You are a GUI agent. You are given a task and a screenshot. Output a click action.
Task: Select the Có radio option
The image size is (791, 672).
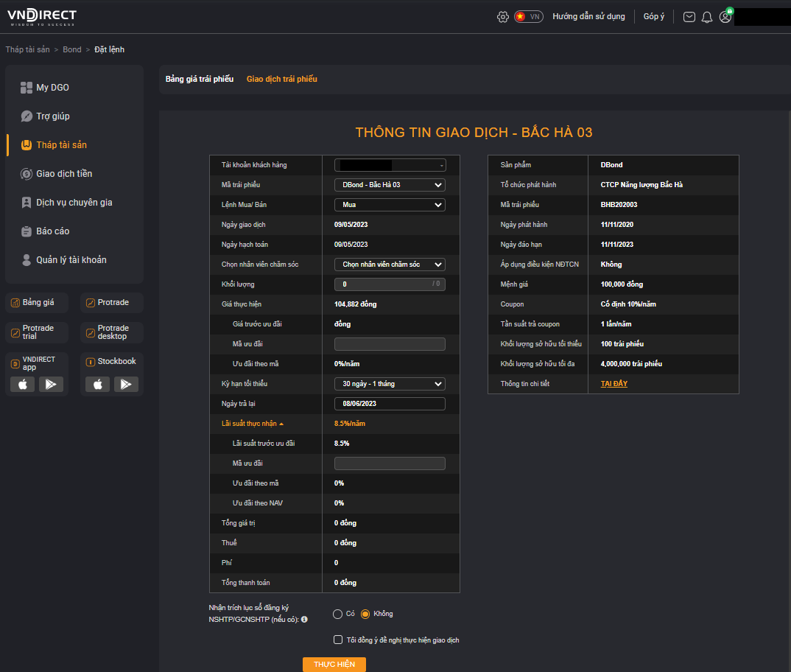[337, 614]
